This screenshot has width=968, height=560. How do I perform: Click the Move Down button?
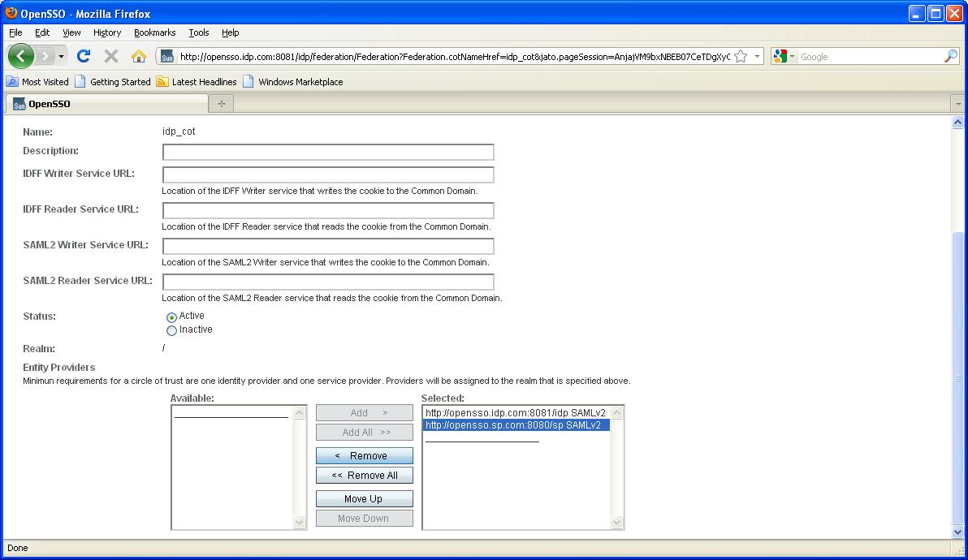pyautogui.click(x=365, y=519)
